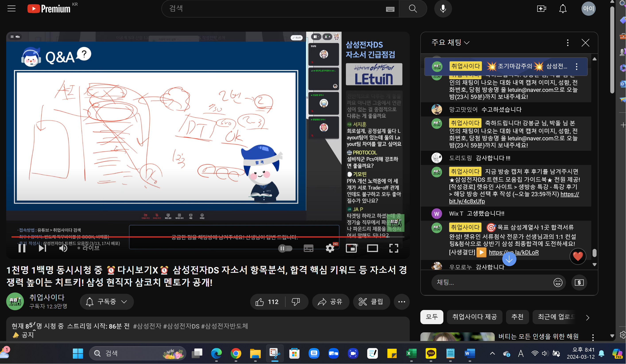Click the 공유 share button

pos(330,302)
